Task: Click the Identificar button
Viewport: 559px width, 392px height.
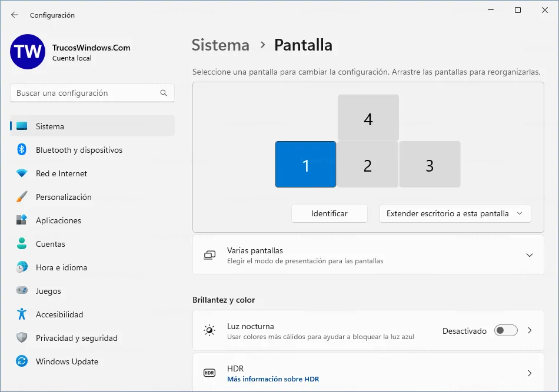Action: pyautogui.click(x=330, y=213)
